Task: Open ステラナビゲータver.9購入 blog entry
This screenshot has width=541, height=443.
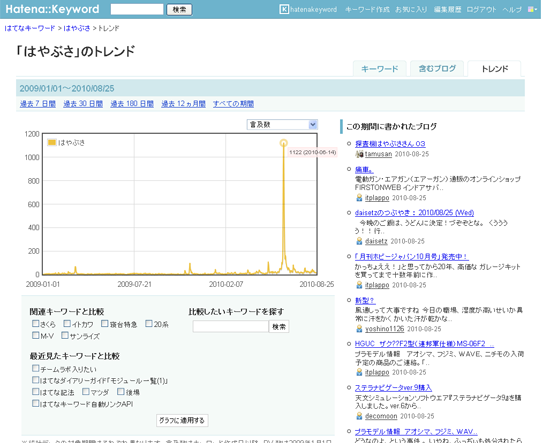Action: 393,388
